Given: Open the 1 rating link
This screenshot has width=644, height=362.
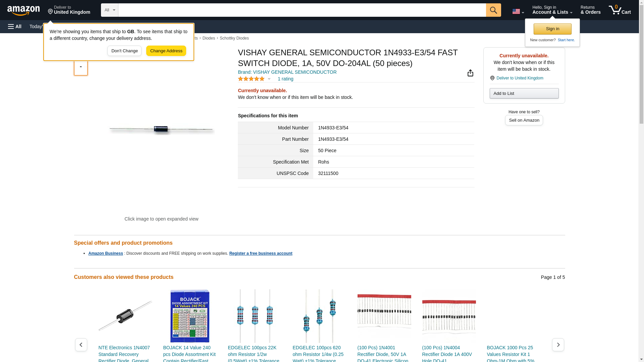Looking at the screenshot, I should (285, 79).
